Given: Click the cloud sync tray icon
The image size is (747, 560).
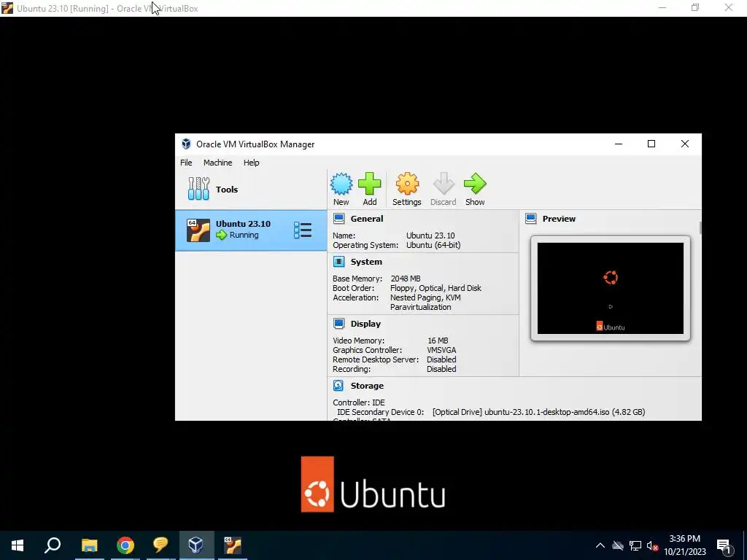Looking at the screenshot, I should click(x=618, y=545).
